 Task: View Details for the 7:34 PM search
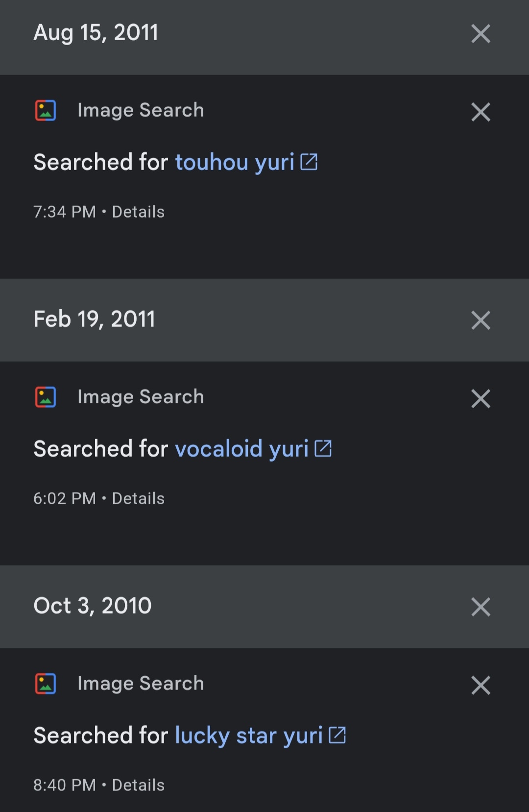click(138, 212)
